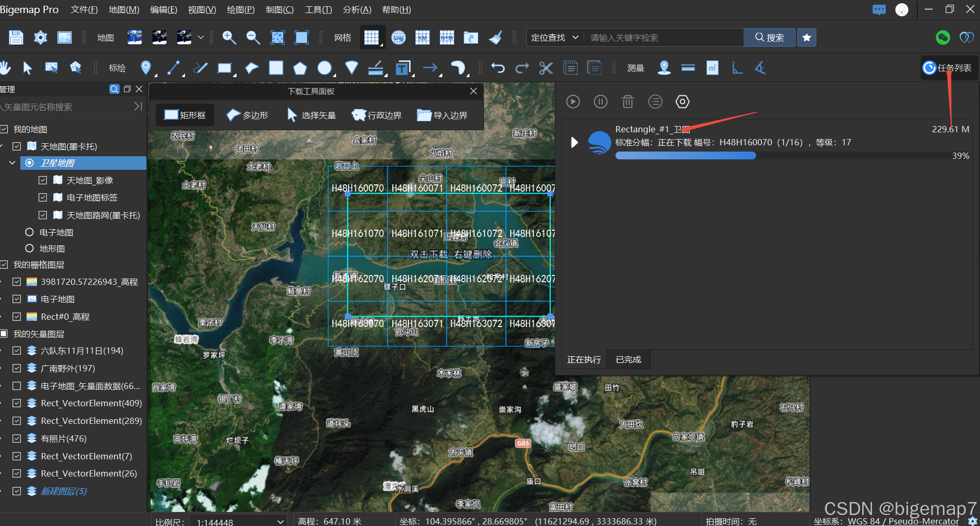This screenshot has height=526, width=980.
Task: Click the task list menu icon
Action: coord(655,102)
